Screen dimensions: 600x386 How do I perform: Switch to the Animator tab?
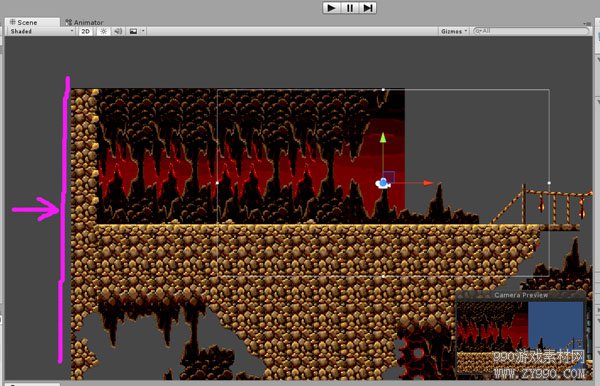click(84, 22)
